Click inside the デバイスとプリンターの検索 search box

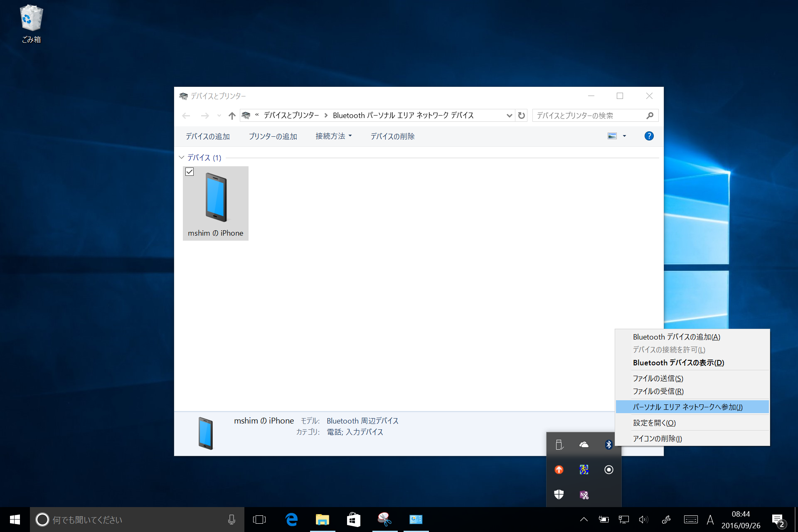click(x=590, y=116)
